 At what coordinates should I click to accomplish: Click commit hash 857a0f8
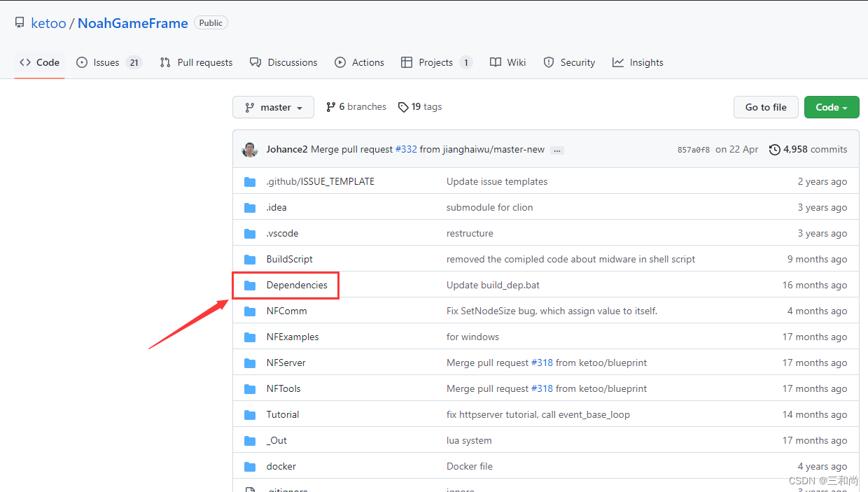coord(693,150)
